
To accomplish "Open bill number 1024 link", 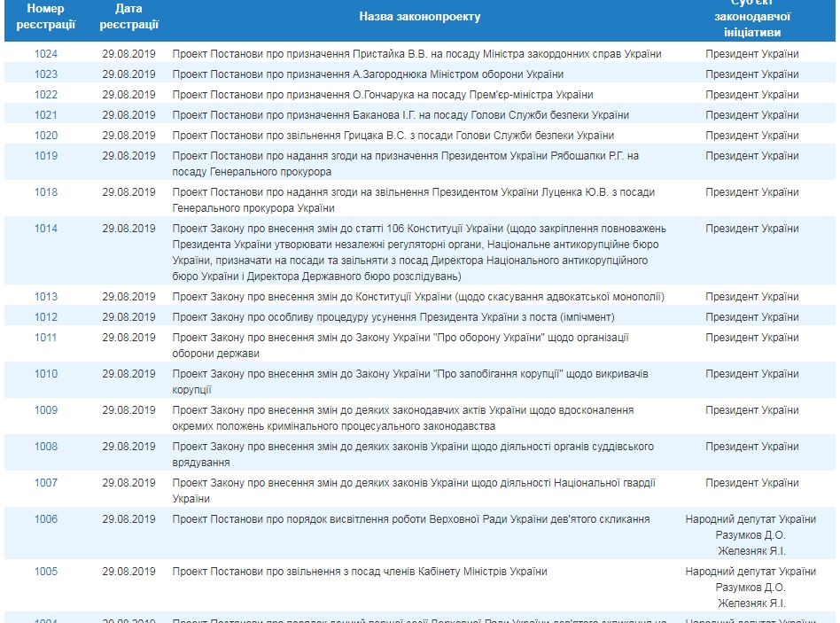I will pos(46,54).
